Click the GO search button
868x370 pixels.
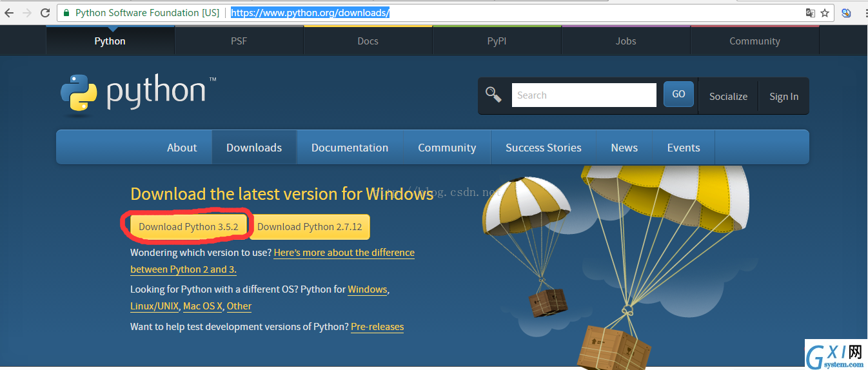tap(678, 94)
